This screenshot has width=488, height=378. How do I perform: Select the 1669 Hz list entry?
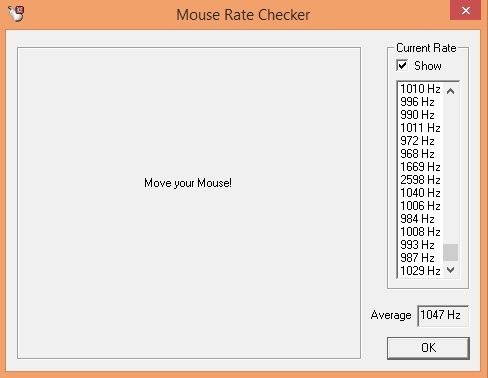420,167
